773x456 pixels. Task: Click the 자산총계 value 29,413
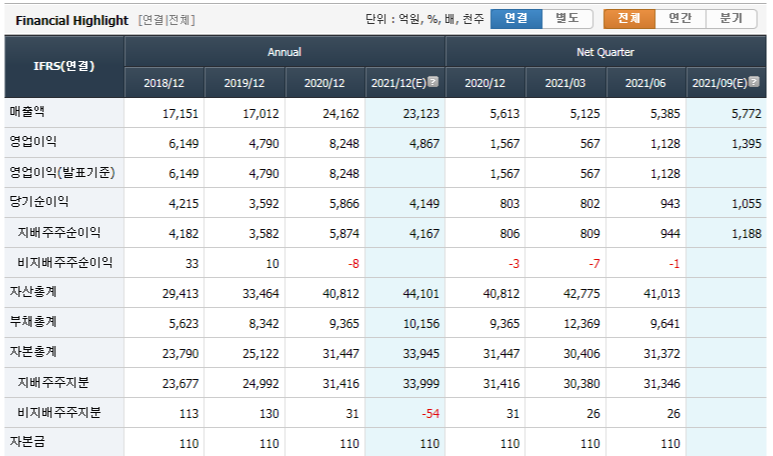180,294
